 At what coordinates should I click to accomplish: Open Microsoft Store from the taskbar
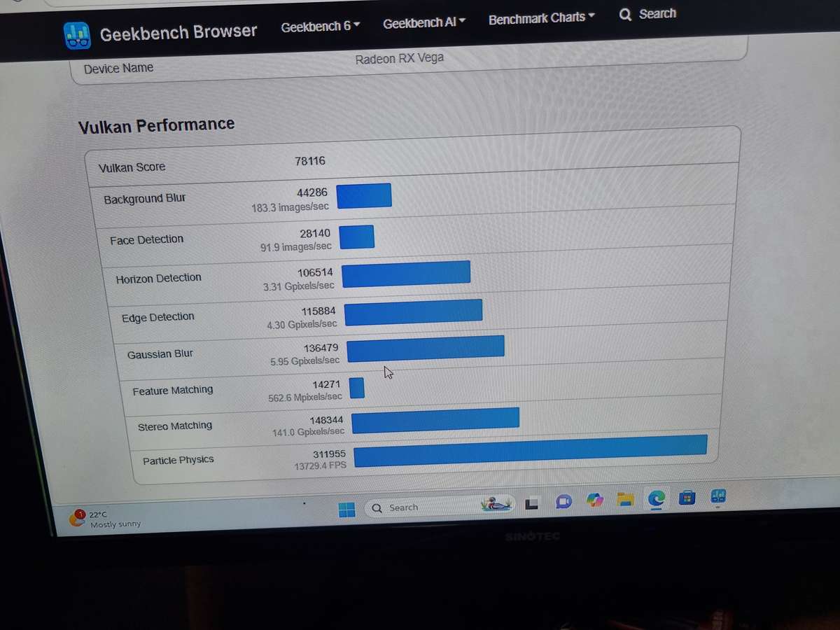(x=687, y=498)
